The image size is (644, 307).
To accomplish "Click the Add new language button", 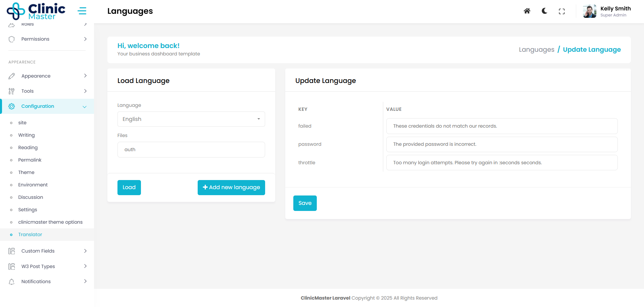I will point(231,187).
